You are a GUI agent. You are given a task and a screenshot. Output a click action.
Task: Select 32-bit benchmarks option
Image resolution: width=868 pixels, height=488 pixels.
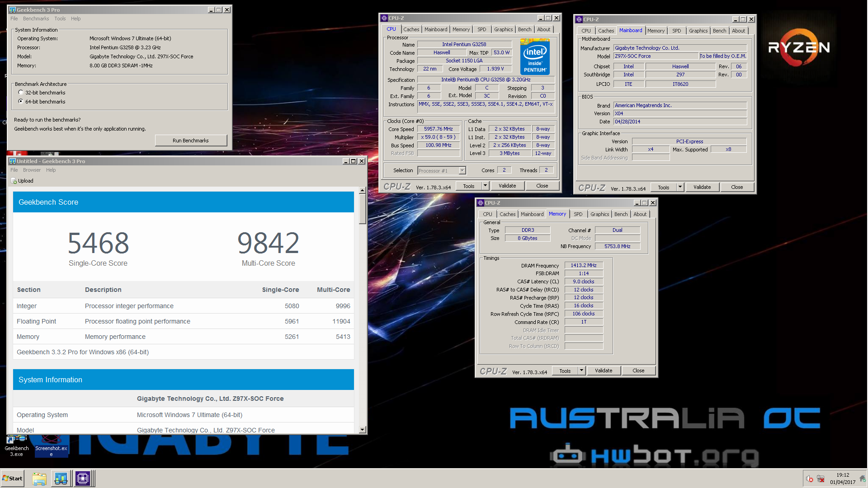21,92
